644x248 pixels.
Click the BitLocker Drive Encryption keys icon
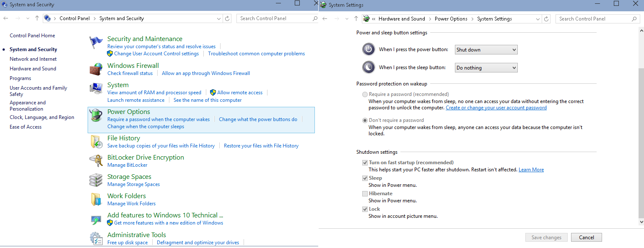96,161
